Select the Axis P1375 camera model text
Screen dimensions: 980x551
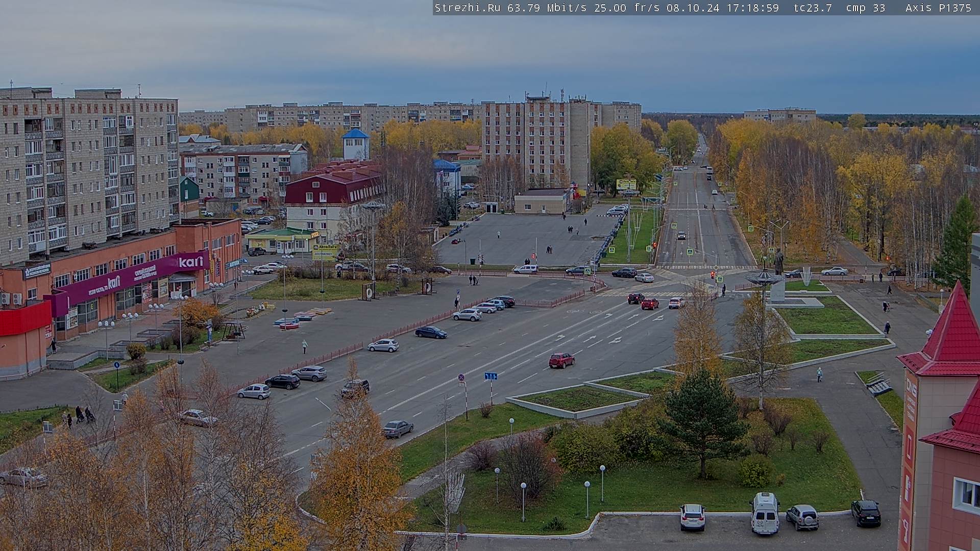[938, 8]
